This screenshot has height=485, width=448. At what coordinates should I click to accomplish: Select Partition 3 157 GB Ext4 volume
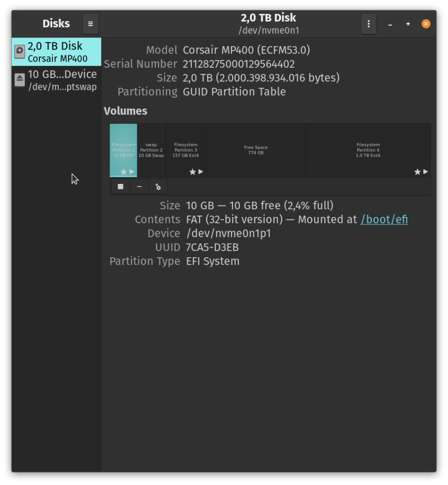tap(186, 150)
